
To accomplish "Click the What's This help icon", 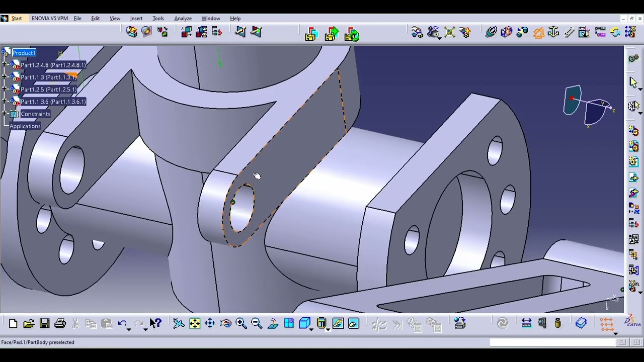I will [155, 324].
